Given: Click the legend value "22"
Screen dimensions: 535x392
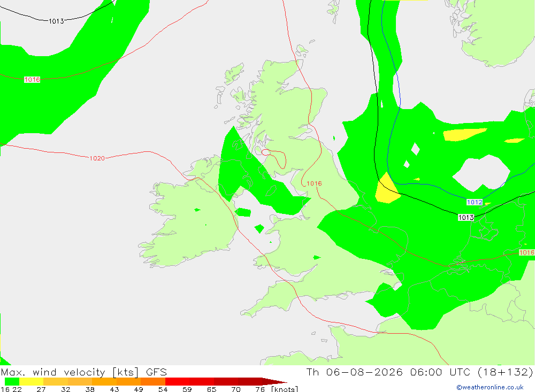Looking at the screenshot, I should [17, 389].
